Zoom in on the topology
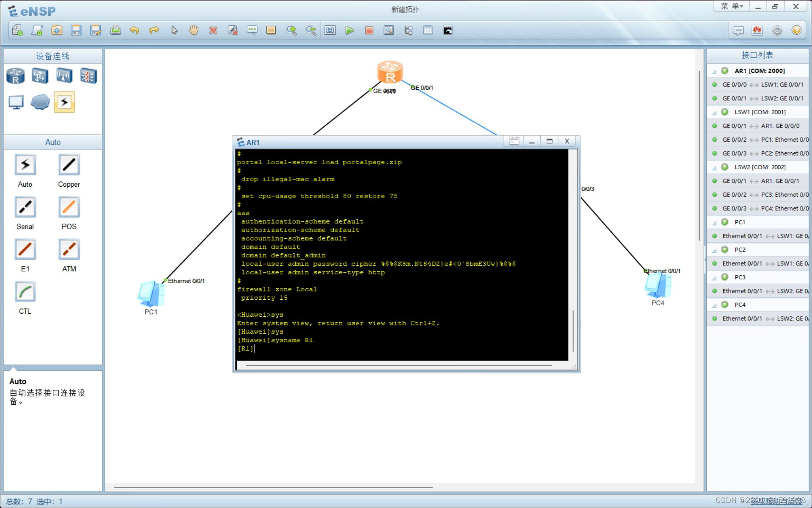812x508 pixels. click(291, 30)
